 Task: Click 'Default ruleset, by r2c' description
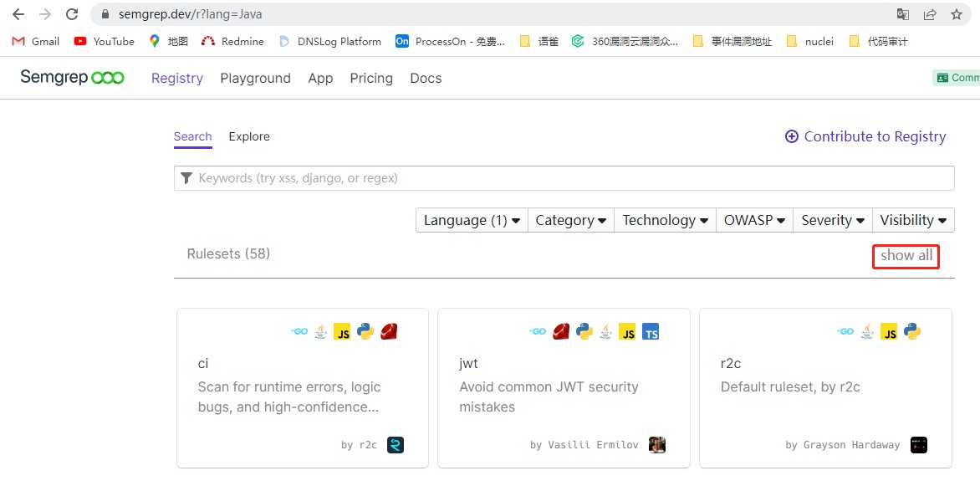[x=791, y=387]
